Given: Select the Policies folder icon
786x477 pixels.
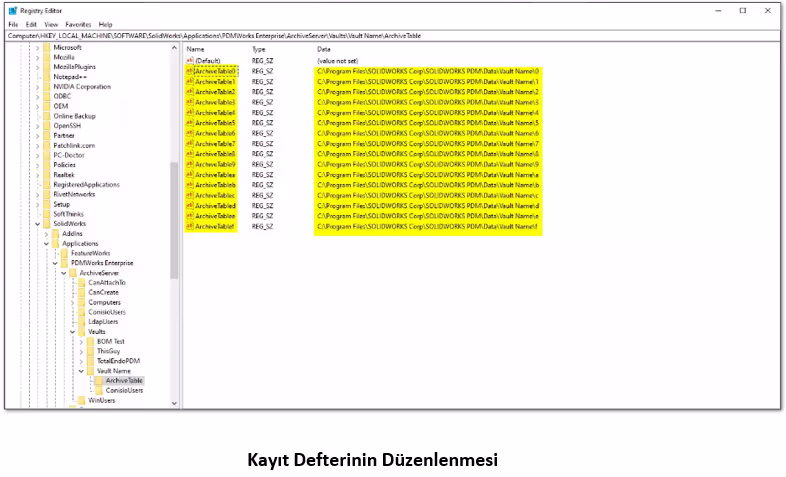Looking at the screenshot, I should (47, 165).
